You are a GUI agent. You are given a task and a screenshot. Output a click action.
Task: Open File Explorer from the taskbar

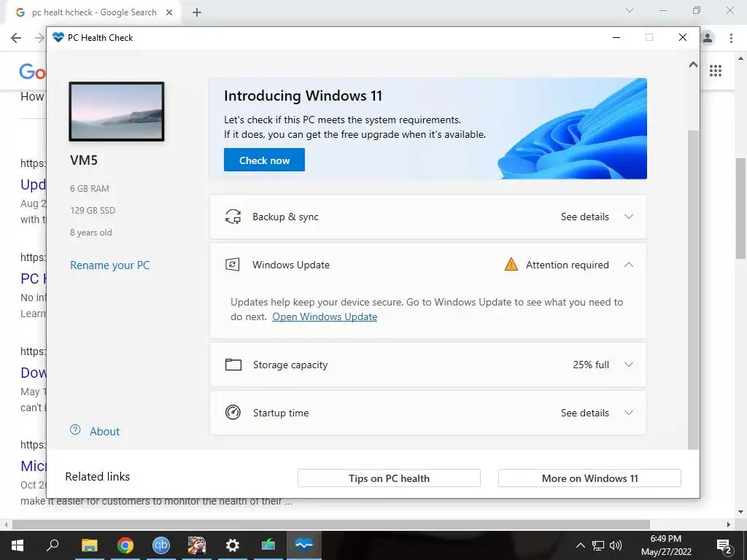89,545
